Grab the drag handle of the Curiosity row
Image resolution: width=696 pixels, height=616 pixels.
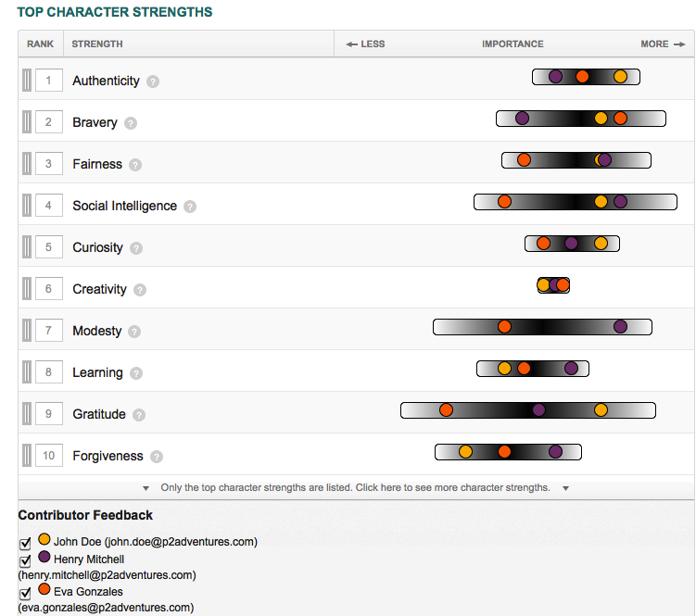[x=27, y=247]
